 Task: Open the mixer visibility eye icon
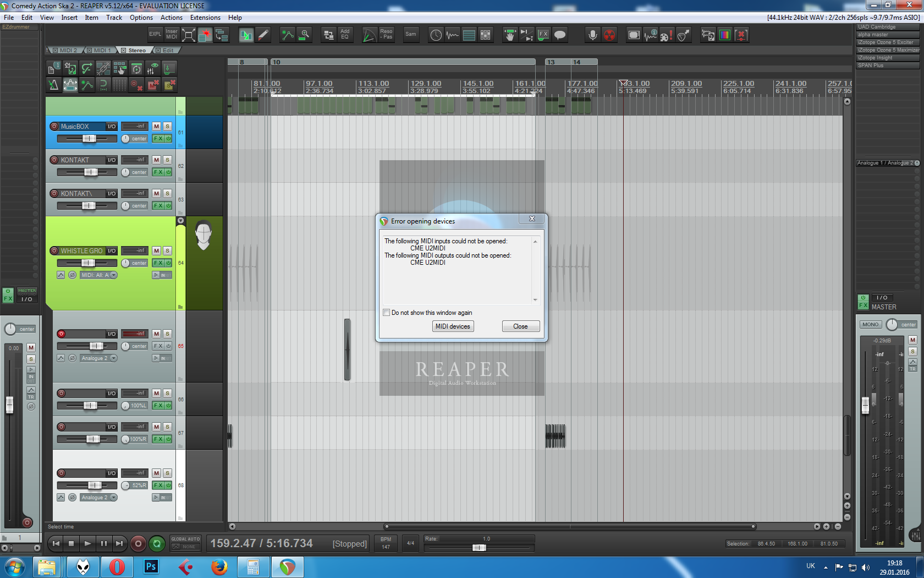point(153,68)
